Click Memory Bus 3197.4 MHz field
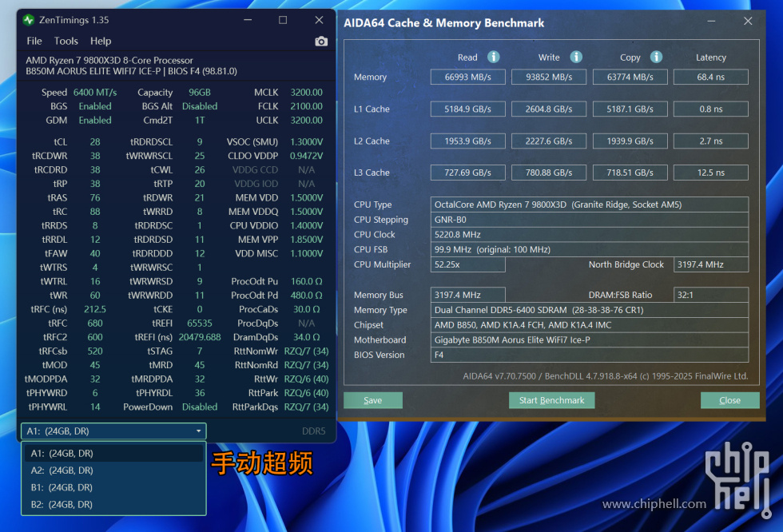Image resolution: width=783 pixels, height=532 pixels. tap(468, 295)
